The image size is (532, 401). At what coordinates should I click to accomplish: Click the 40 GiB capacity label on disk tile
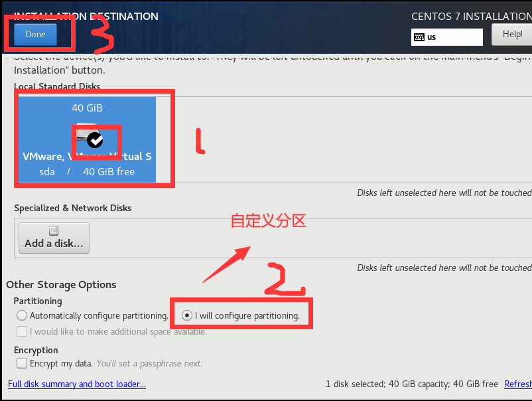tap(87, 108)
